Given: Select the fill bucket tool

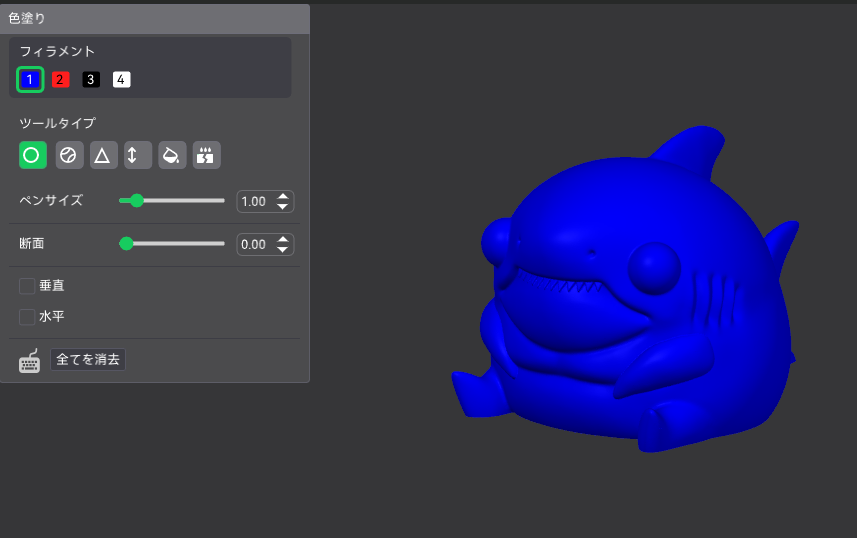Looking at the screenshot, I should tap(172, 155).
